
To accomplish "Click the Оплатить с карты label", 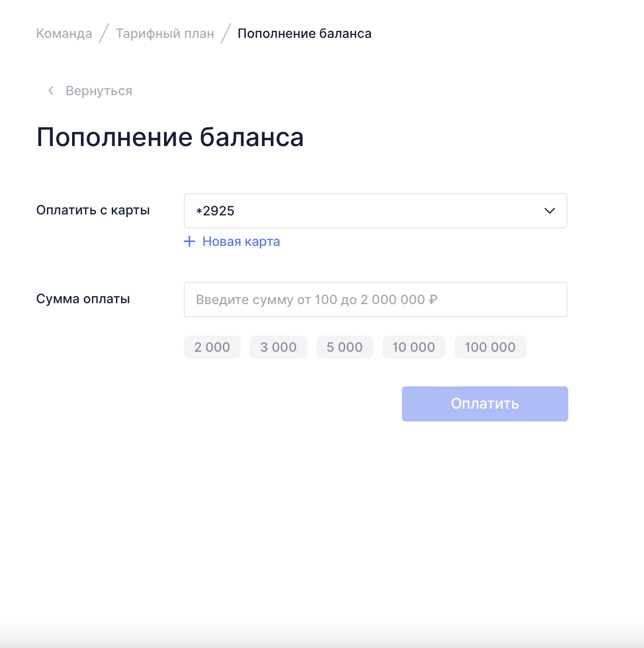I will click(x=93, y=210).
